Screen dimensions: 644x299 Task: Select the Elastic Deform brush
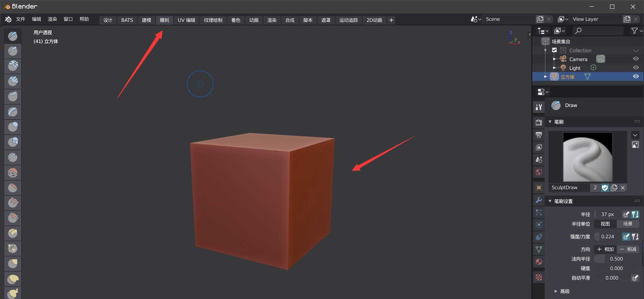coord(13,279)
